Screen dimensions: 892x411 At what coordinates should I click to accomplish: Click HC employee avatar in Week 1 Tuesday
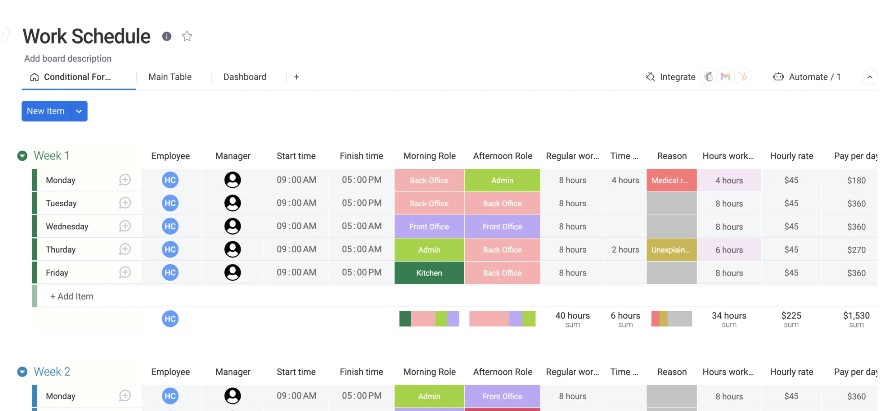click(170, 203)
